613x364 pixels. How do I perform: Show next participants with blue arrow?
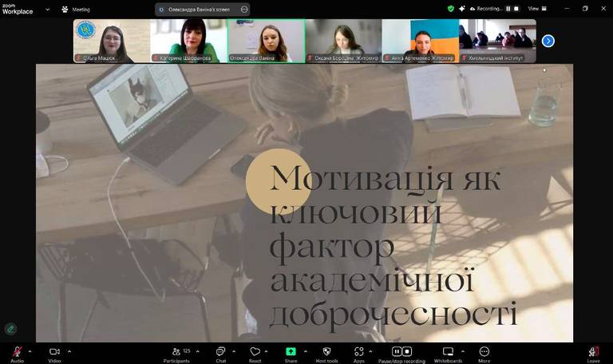(x=548, y=41)
